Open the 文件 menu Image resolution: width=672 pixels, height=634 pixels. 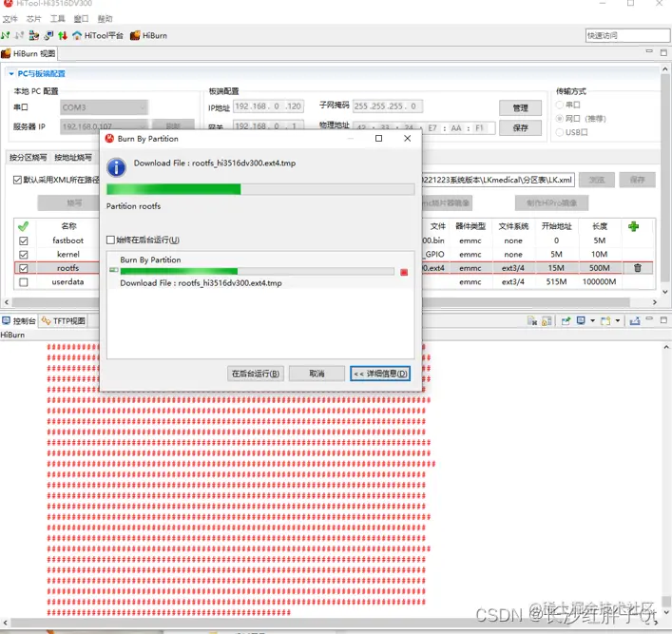pos(10,18)
